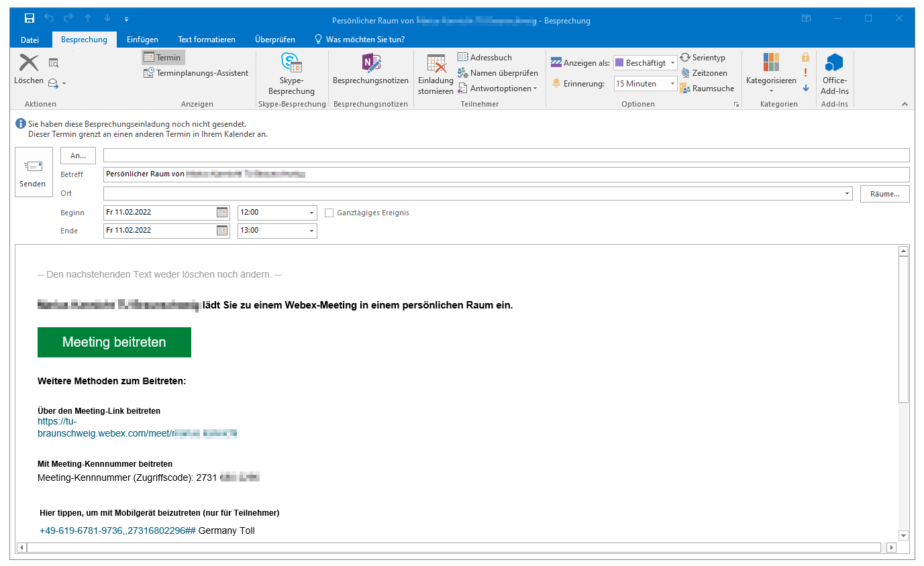The width and height of the screenshot is (924, 566).
Task: Click into the An recipients field
Action: (507, 156)
